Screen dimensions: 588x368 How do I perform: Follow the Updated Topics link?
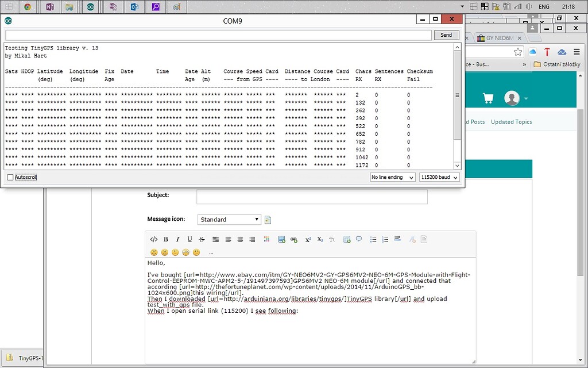[x=511, y=121]
